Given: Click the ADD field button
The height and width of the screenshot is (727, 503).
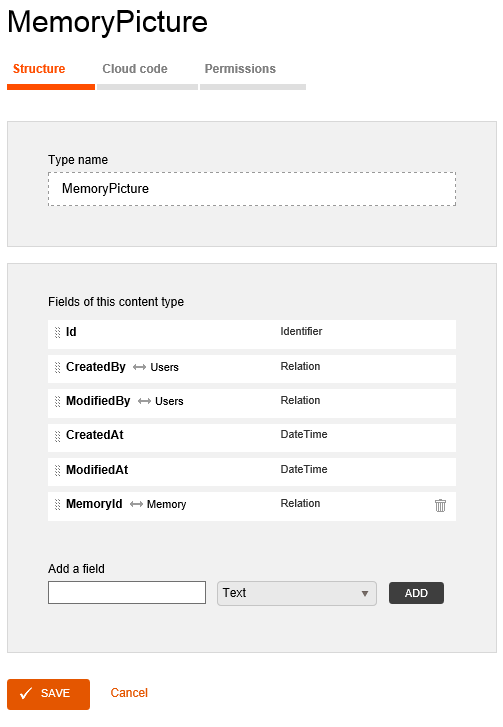Looking at the screenshot, I should coord(416,593).
